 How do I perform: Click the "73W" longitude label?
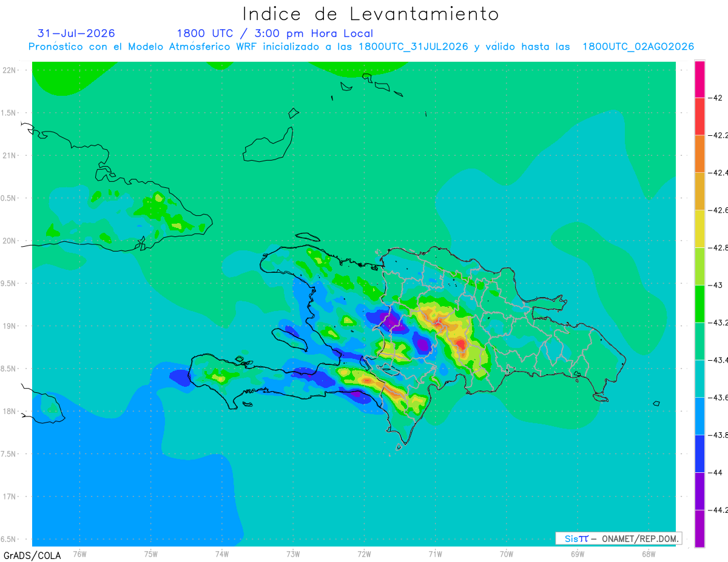(x=293, y=554)
